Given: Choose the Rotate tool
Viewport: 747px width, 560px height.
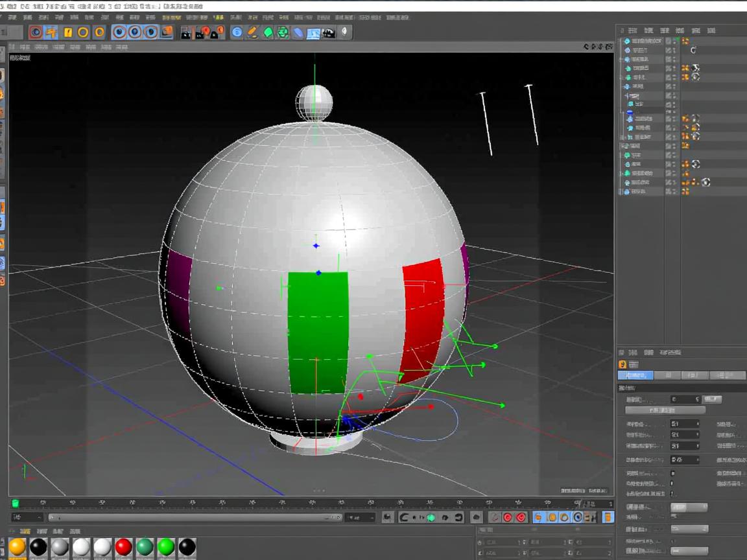Looking at the screenshot, I should pos(83,32).
